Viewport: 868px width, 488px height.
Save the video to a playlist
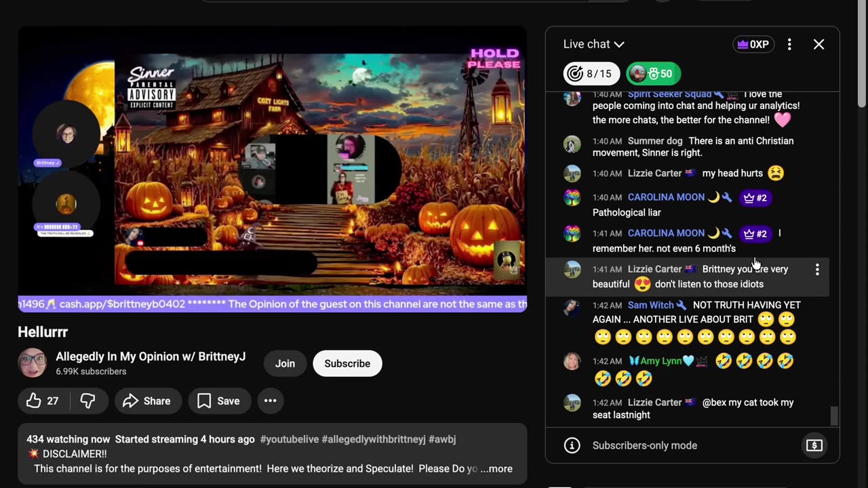click(x=219, y=401)
